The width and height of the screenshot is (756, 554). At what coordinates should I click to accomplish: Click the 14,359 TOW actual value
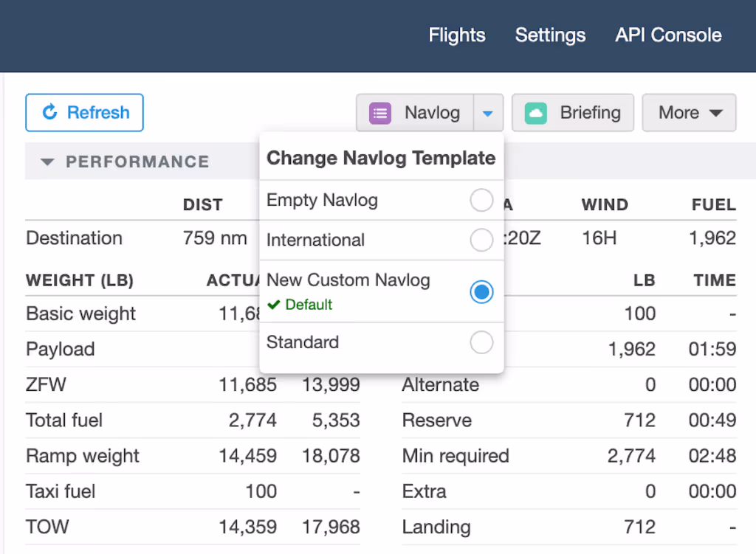coord(248,527)
